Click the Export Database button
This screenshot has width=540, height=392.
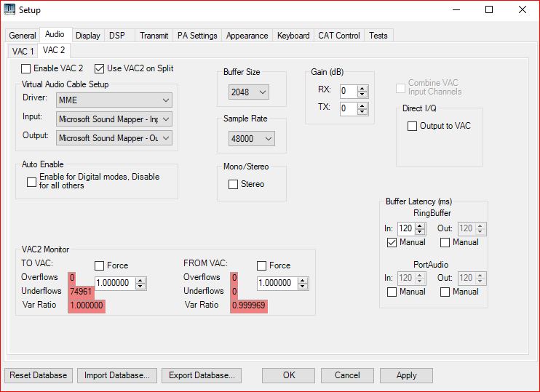click(x=201, y=375)
